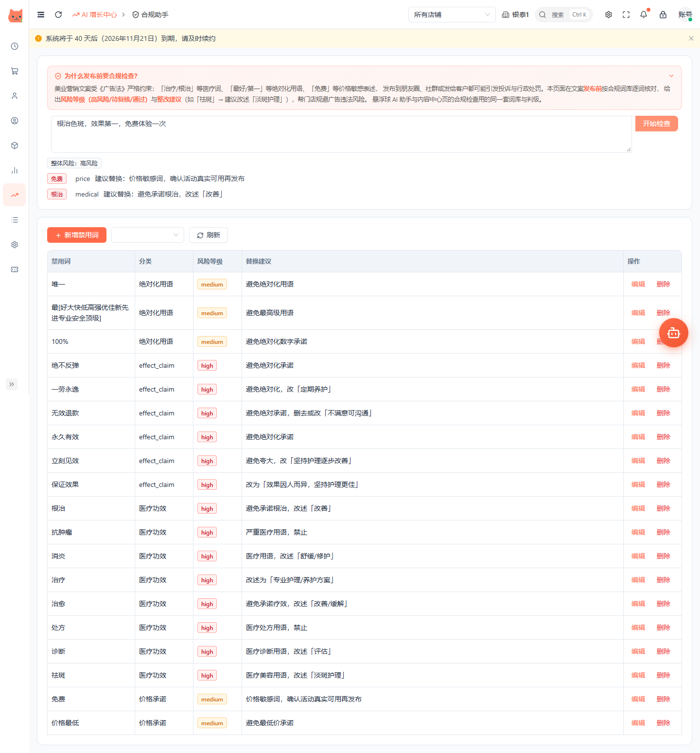700x753 pixels.
Task: Open the floating AI assistant robot button
Action: pyautogui.click(x=674, y=333)
